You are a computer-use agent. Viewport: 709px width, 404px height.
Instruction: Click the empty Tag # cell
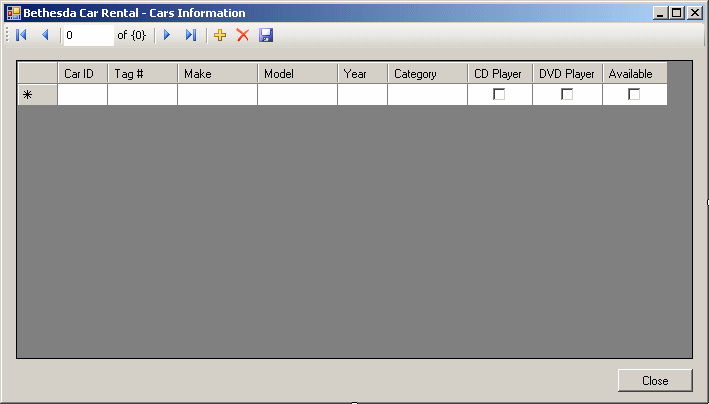click(142, 95)
